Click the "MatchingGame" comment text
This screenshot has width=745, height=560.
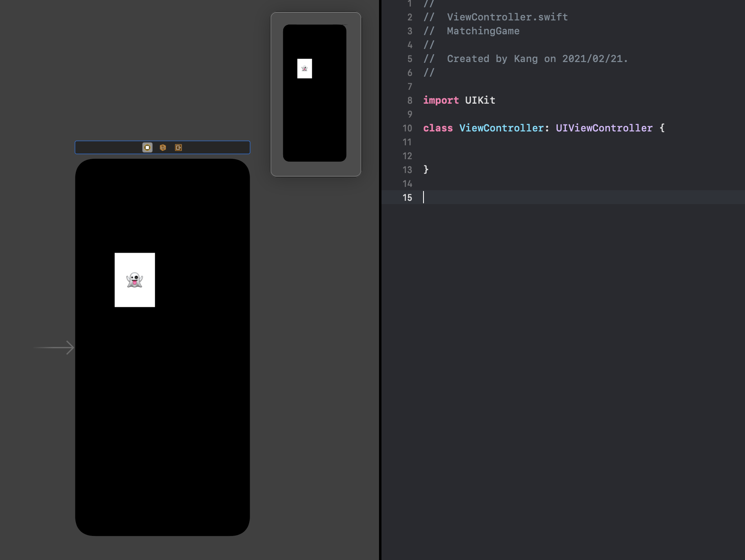coord(483,31)
